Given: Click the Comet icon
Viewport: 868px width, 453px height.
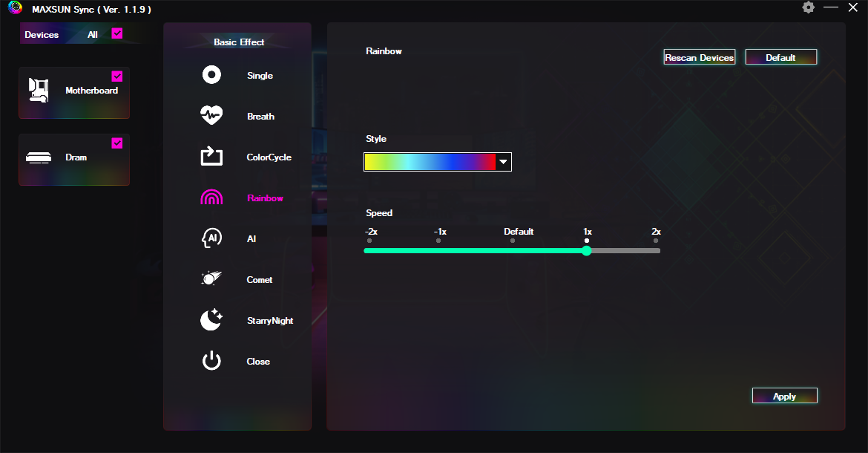Looking at the screenshot, I should [211, 278].
